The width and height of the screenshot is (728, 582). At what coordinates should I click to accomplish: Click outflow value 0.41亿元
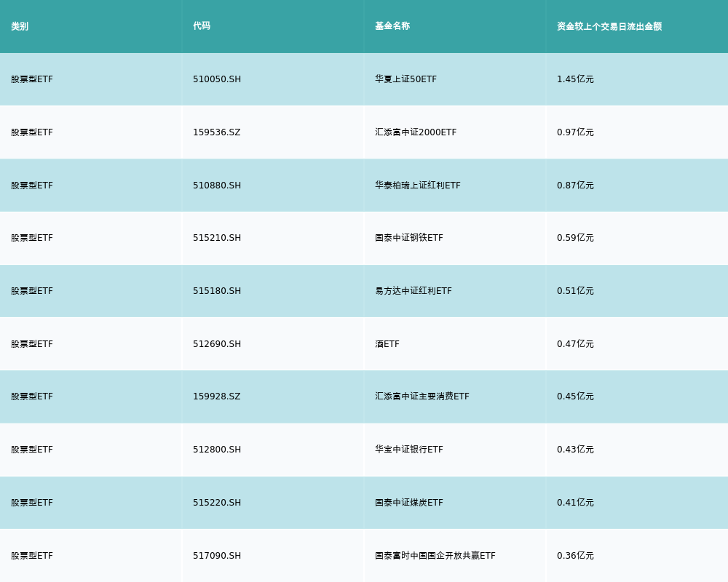coord(575,503)
